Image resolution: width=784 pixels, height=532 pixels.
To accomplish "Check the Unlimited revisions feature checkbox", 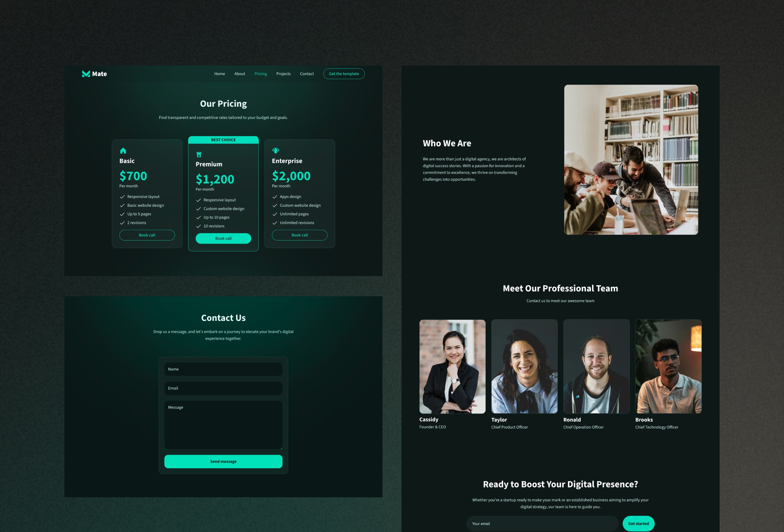I will pyautogui.click(x=275, y=222).
